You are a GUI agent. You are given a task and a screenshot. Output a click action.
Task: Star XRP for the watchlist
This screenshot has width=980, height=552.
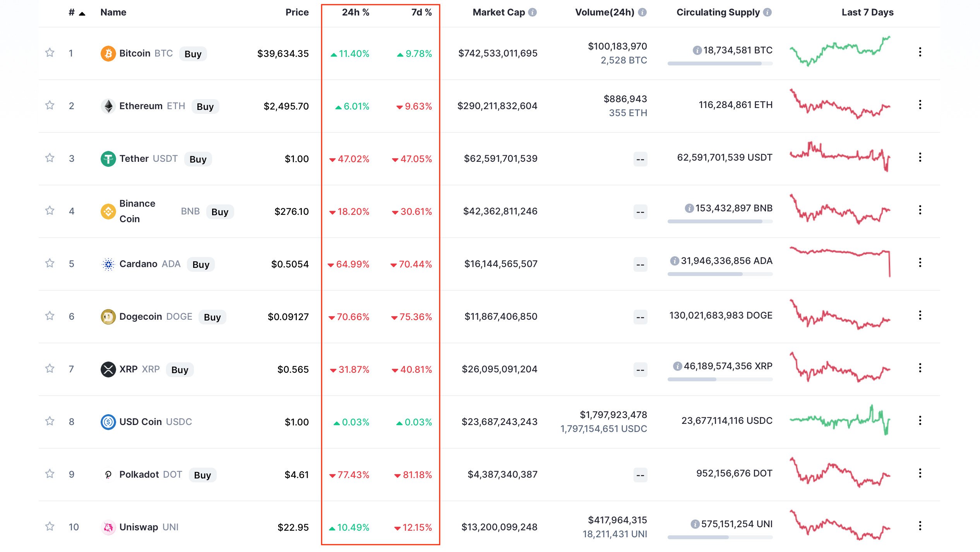tap(50, 368)
